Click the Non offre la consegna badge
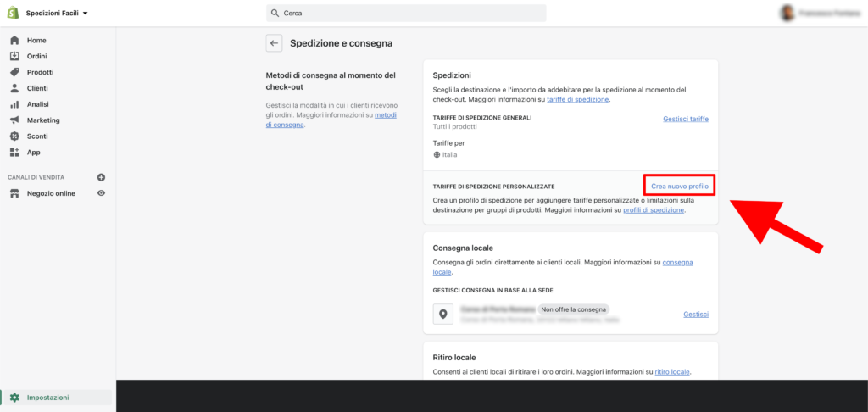Image resolution: width=868 pixels, height=412 pixels. click(x=574, y=309)
